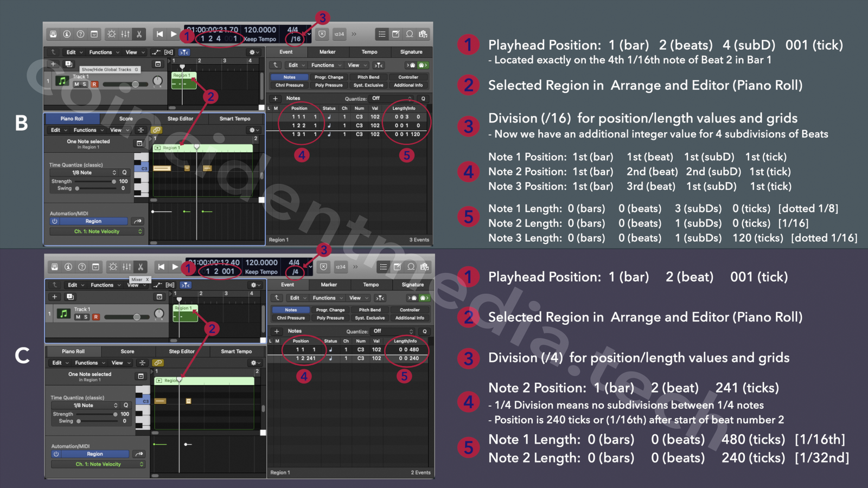Viewport: 868px width, 488px height.
Task: Open the 1/8 Note quantize dropdown in screenshot C
Action: coord(95,406)
